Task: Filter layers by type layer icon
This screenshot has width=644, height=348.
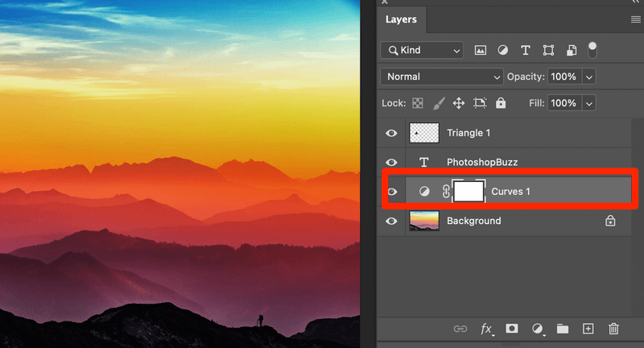Action: click(x=526, y=50)
